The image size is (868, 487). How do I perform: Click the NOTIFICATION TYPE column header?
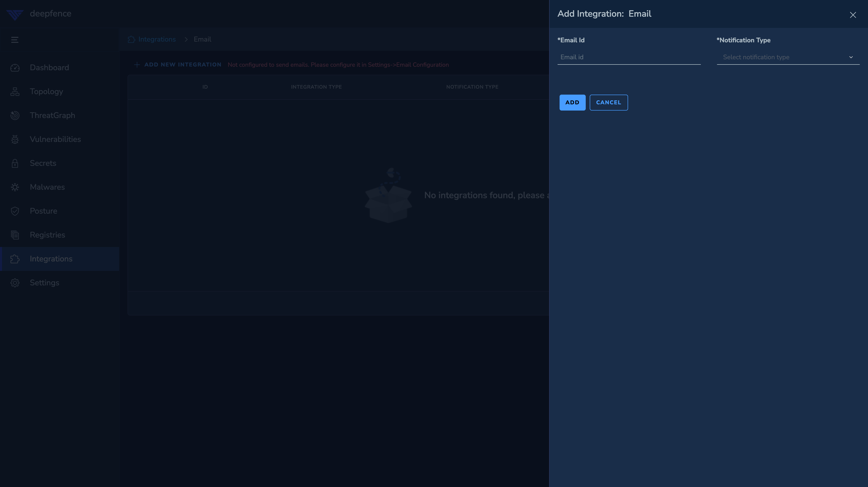coord(472,87)
